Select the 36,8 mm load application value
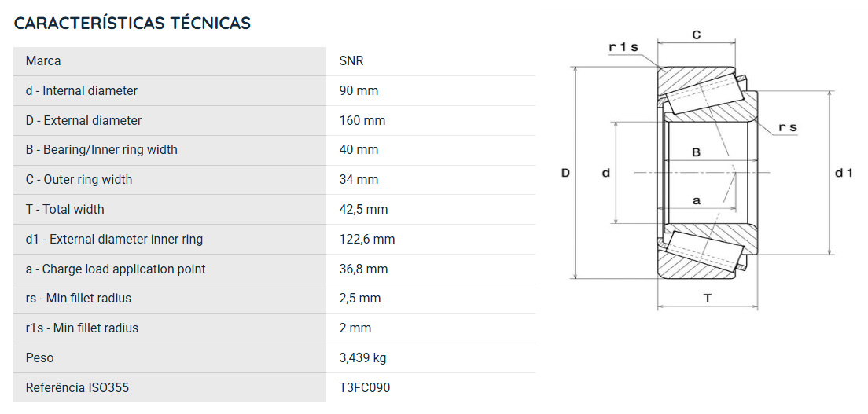The height and width of the screenshot is (414, 868). tap(364, 269)
